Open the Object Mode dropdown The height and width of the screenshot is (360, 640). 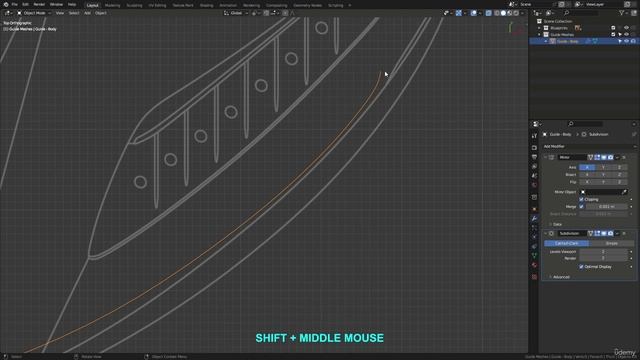pyautogui.click(x=34, y=13)
